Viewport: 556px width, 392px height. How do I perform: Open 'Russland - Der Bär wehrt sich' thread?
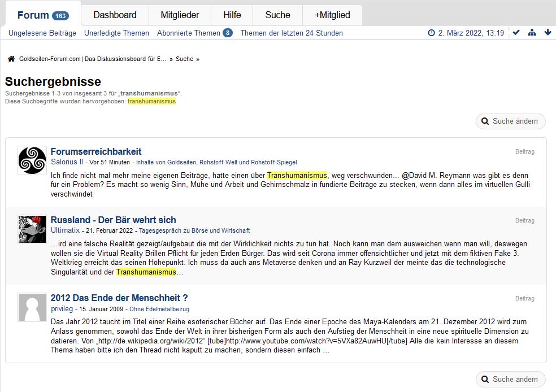113,220
